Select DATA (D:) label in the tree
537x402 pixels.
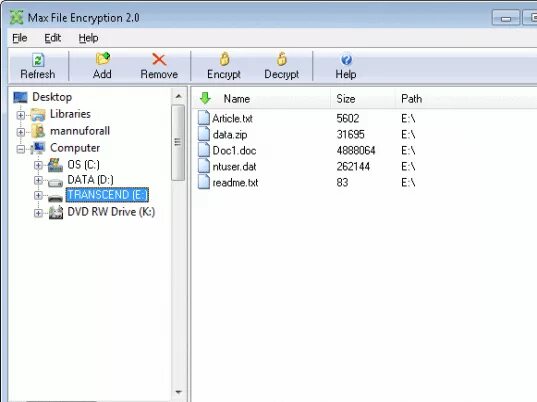point(90,179)
